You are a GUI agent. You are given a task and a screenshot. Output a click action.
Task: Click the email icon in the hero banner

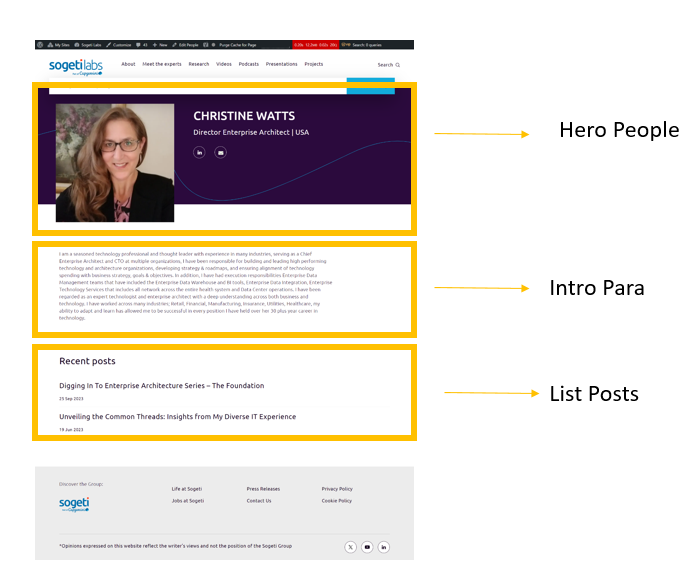220,152
